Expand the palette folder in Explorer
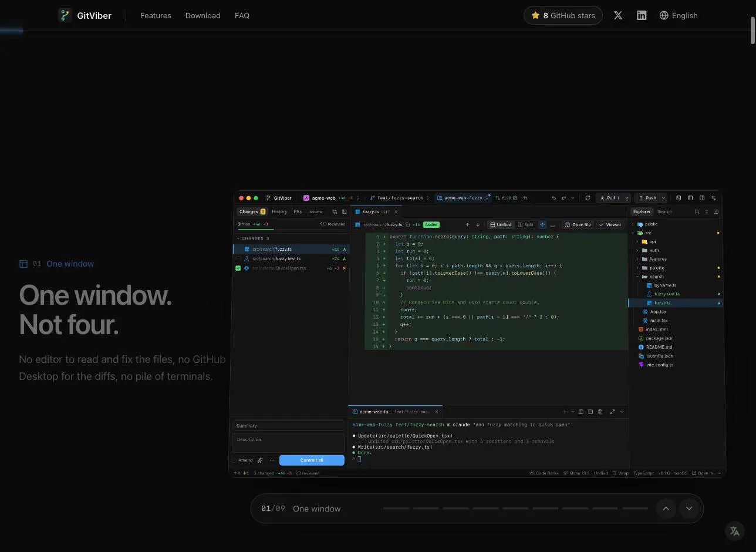The image size is (756, 552). pos(637,268)
